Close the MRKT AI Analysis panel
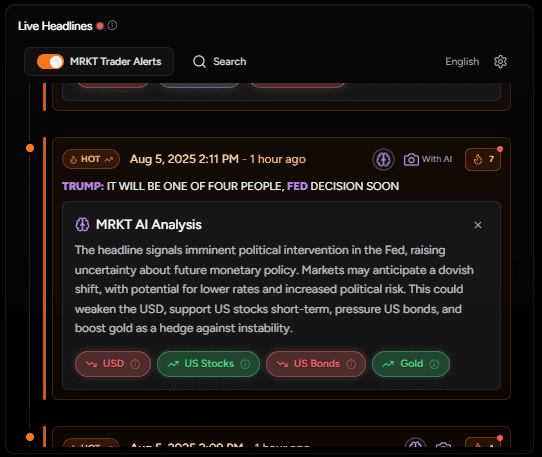 click(x=478, y=225)
